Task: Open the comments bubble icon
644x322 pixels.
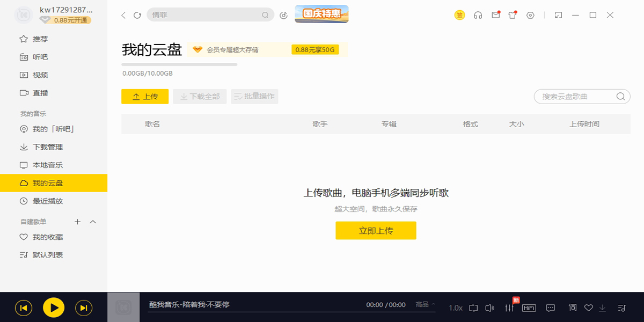Action: coord(551,308)
